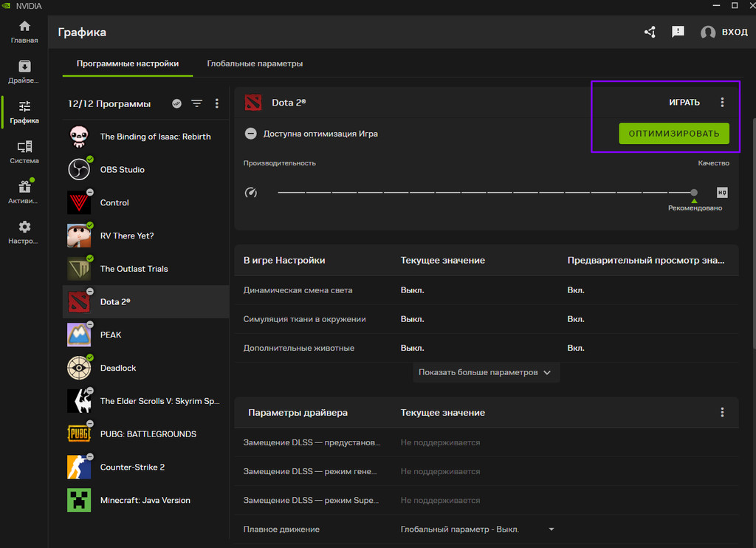This screenshot has width=756, height=548.
Task: Select RV There Yet? program
Action: [145, 236]
